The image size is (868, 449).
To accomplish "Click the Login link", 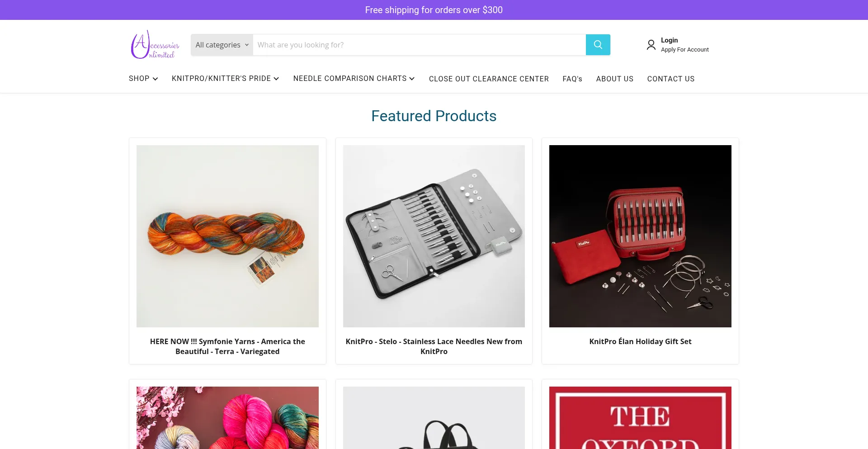I will coord(669,40).
